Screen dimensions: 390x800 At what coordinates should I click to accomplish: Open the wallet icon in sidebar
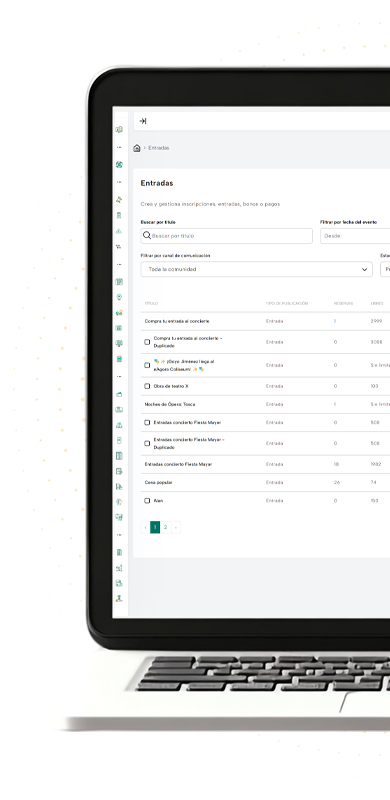tap(119, 394)
